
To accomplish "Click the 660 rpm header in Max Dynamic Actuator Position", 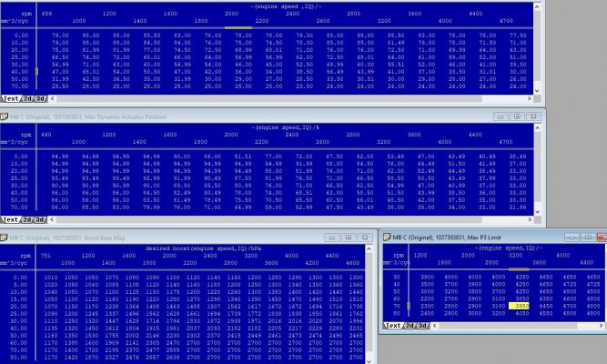I will click(46, 135).
